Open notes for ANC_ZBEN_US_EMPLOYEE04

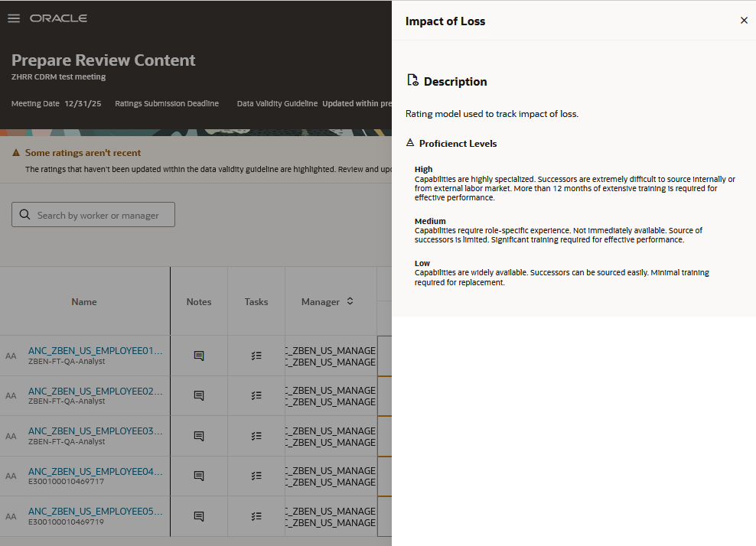199,476
